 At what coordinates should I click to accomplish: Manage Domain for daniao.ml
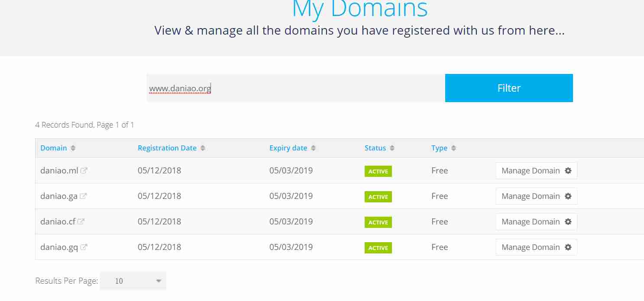(536, 170)
